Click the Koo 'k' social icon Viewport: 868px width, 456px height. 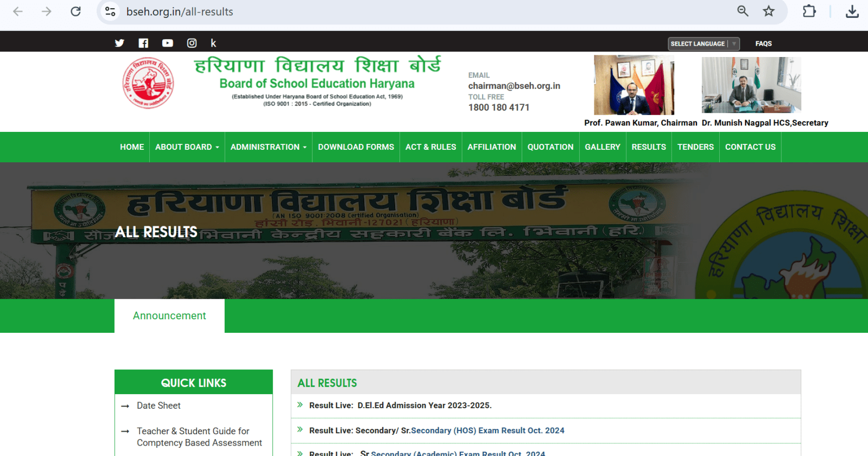coord(213,43)
